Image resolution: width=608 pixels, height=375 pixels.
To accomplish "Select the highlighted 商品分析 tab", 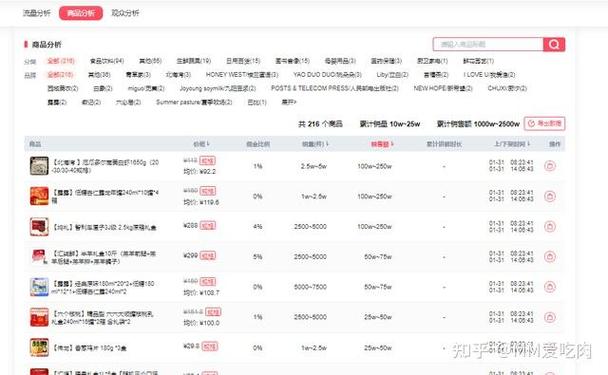I will (x=81, y=13).
